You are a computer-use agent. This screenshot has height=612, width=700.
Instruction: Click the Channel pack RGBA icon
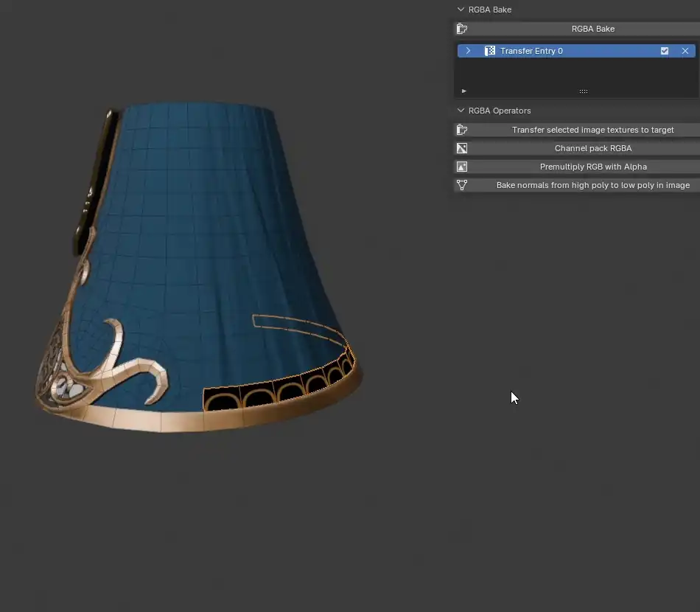click(x=462, y=148)
